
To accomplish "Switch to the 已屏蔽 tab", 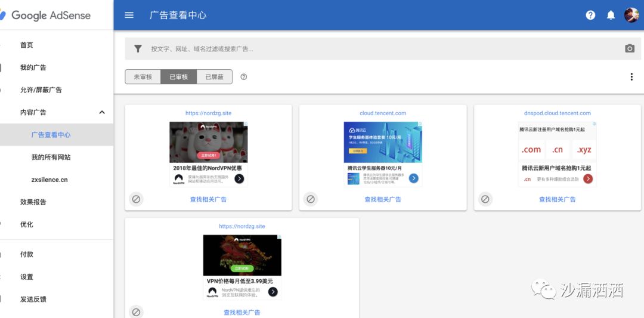I will (x=215, y=77).
